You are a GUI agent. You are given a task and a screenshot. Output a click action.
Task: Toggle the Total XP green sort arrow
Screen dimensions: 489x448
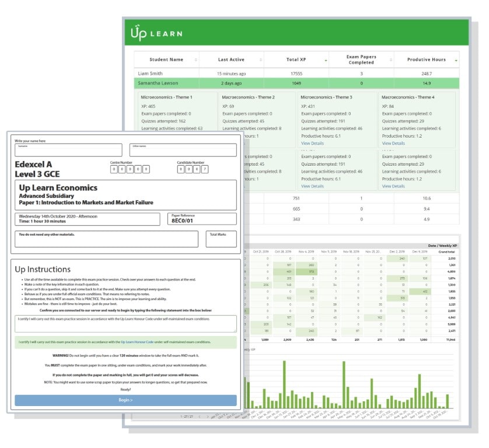tap(326, 60)
